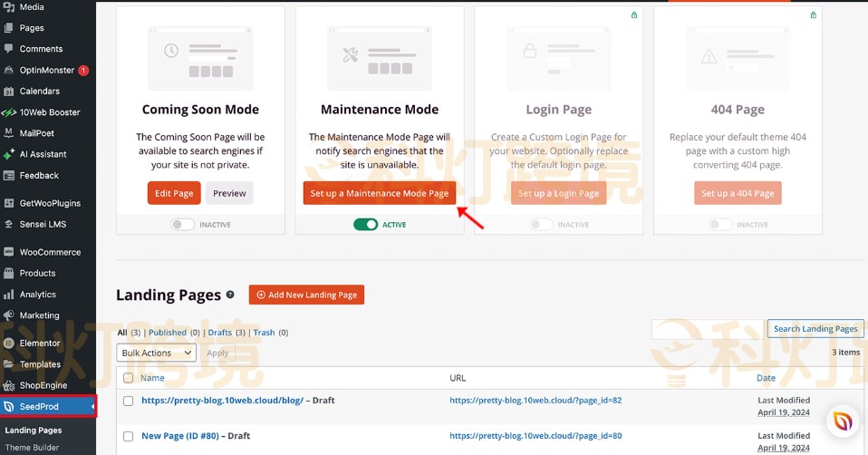
Task: Filter by Trash landing pages
Action: click(x=264, y=333)
